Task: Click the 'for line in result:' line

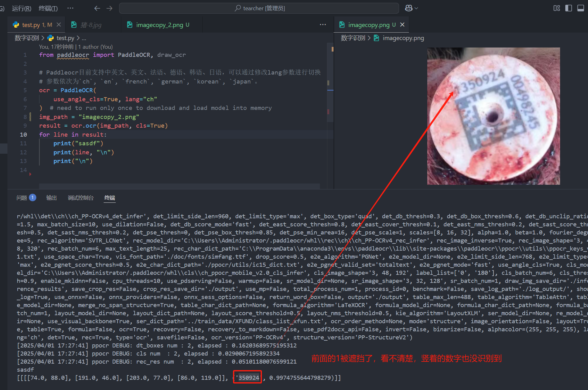Action: coord(73,135)
